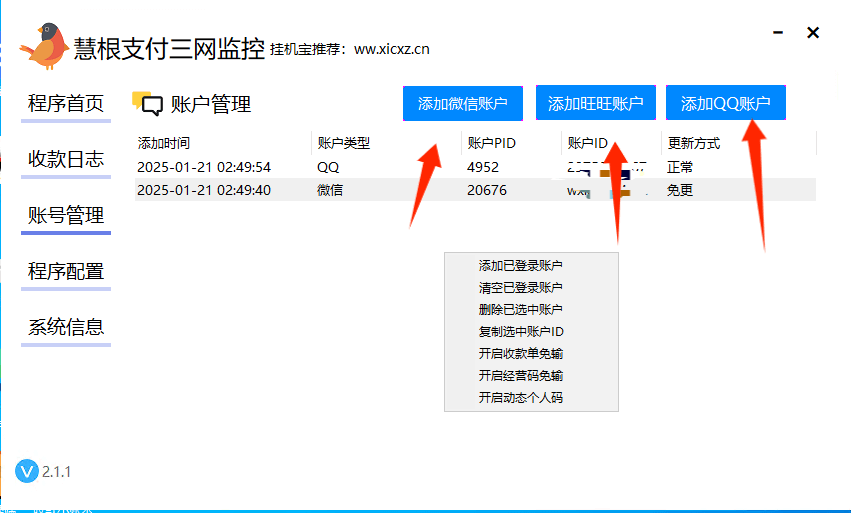
Task: Click 开启动态个人码 in the context menu
Action: point(520,398)
